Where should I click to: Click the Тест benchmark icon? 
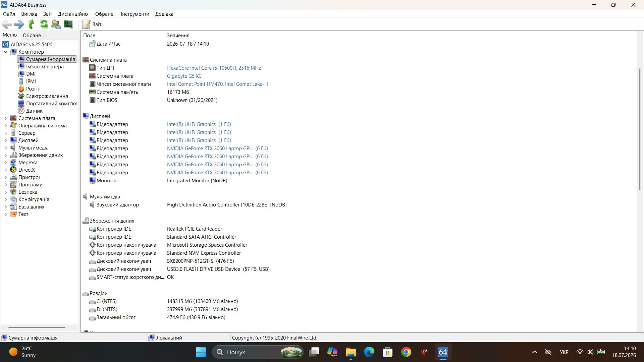click(x=13, y=214)
